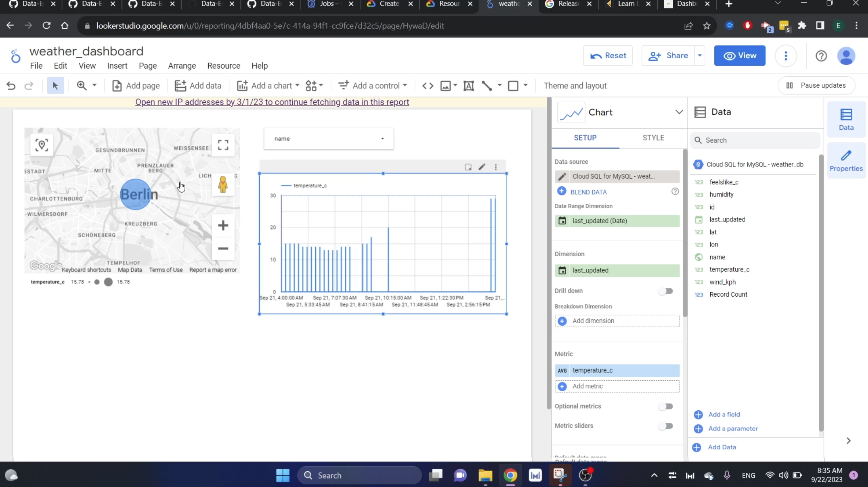Select the temperature_c field in data list
Screen dimensions: 868x487
coord(729,270)
